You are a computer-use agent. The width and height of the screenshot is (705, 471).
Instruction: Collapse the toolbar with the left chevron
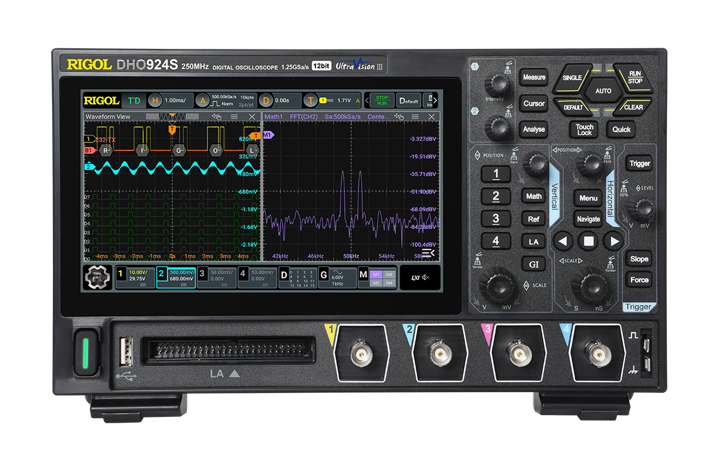367,101
